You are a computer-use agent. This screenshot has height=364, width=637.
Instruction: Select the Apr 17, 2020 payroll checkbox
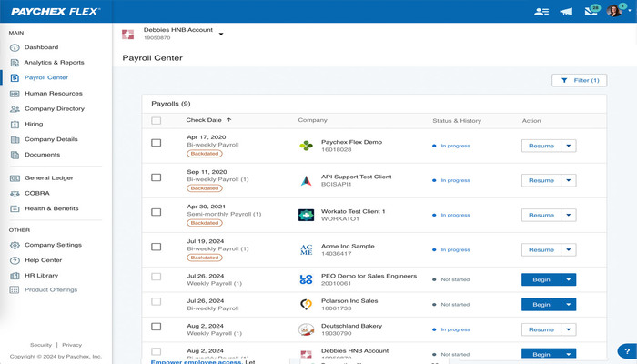point(157,143)
